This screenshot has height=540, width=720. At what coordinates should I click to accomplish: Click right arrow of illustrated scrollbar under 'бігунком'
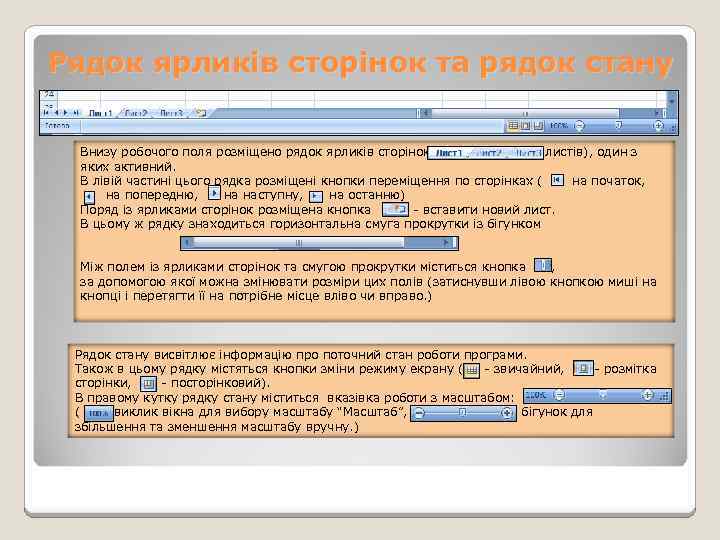point(446,242)
